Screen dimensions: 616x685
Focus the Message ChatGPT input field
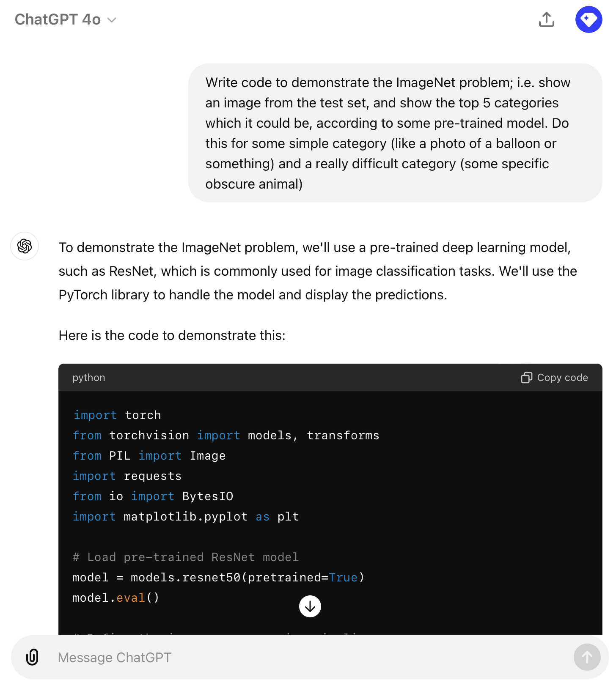tap(310, 657)
